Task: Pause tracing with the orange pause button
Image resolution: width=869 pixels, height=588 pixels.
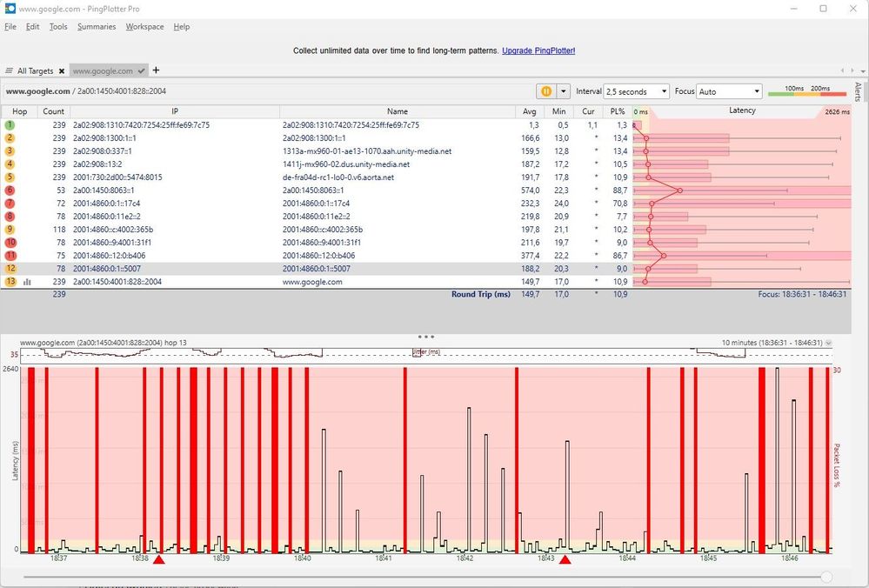Action: coord(546,91)
